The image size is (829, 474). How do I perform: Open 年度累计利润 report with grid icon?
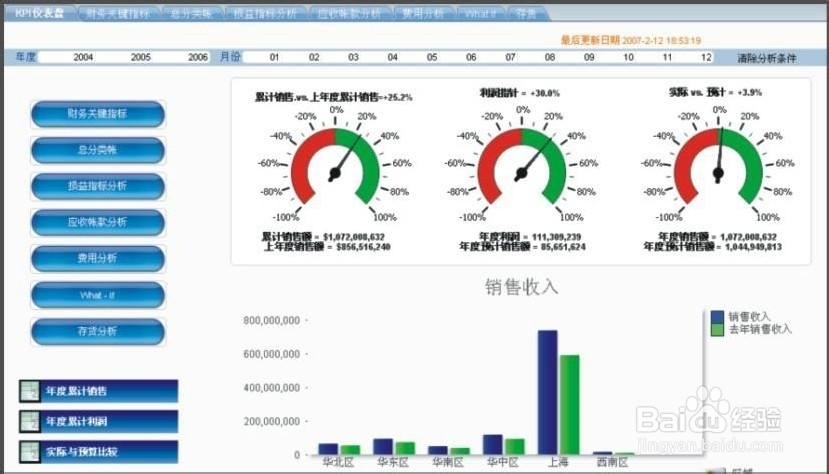[x=98, y=421]
